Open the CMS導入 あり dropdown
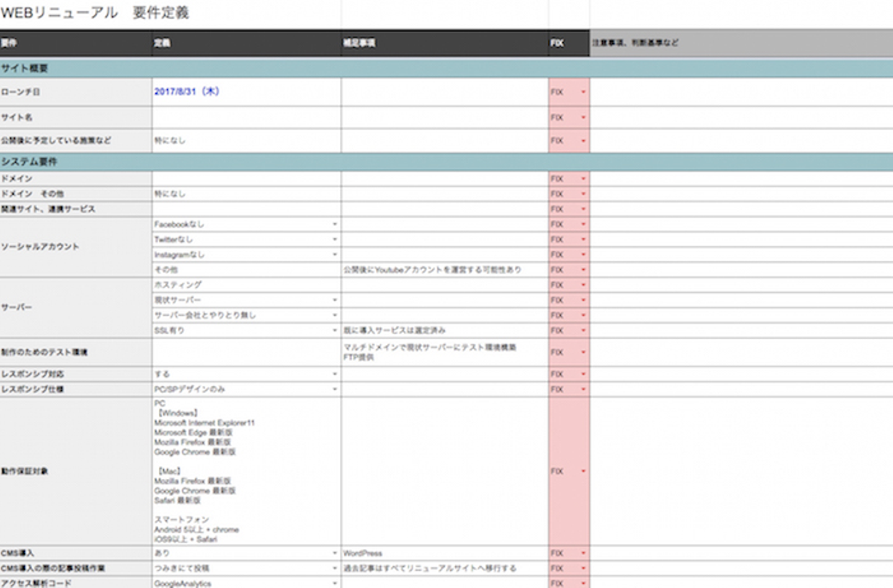 tap(335, 553)
